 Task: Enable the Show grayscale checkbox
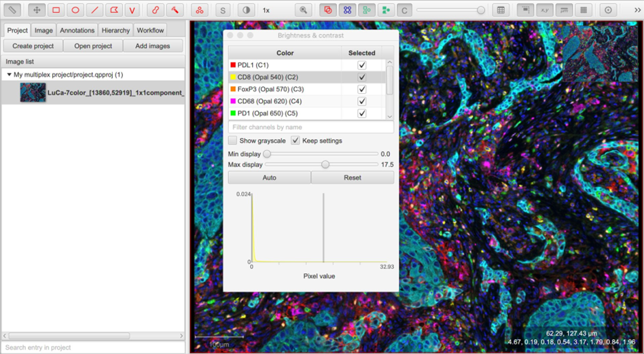tap(233, 141)
